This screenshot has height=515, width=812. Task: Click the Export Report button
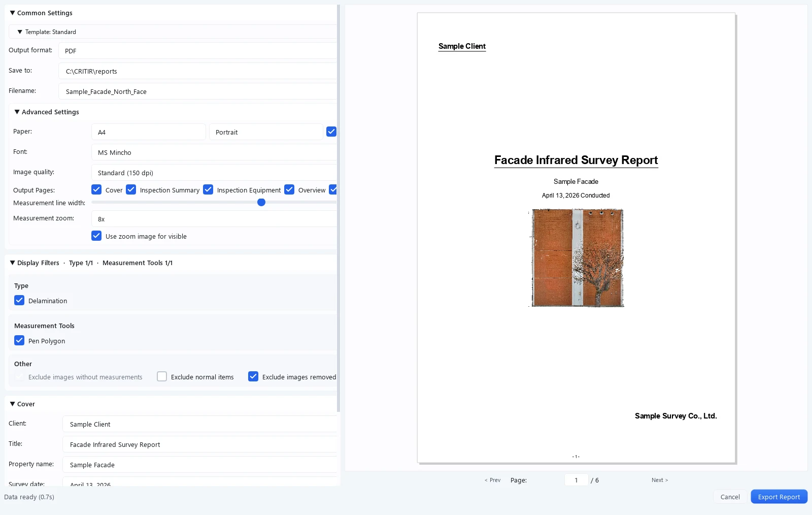[x=779, y=497]
